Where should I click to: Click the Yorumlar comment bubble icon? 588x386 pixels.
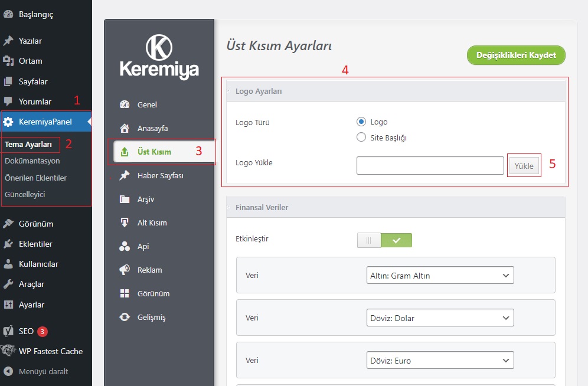[x=8, y=102]
